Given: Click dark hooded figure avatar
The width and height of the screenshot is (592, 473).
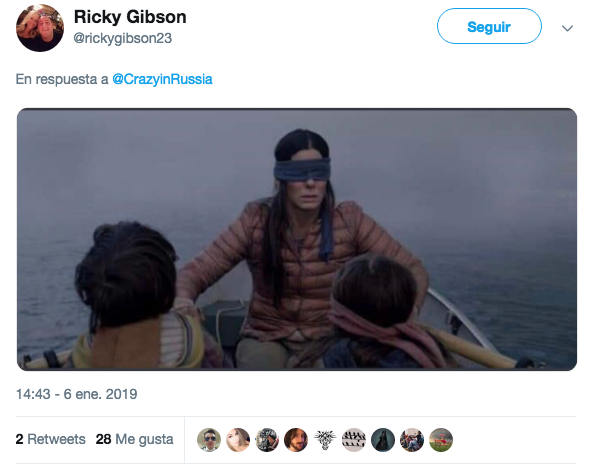Looking at the screenshot, I should click(383, 440).
